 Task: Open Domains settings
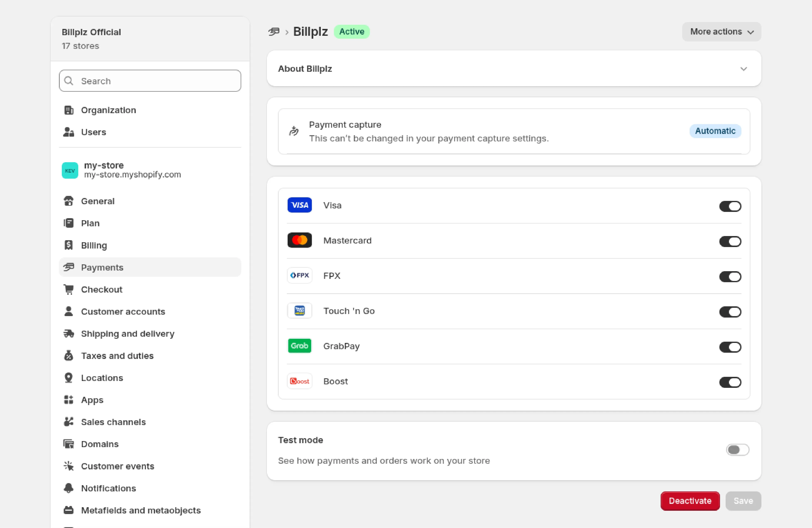(150, 444)
